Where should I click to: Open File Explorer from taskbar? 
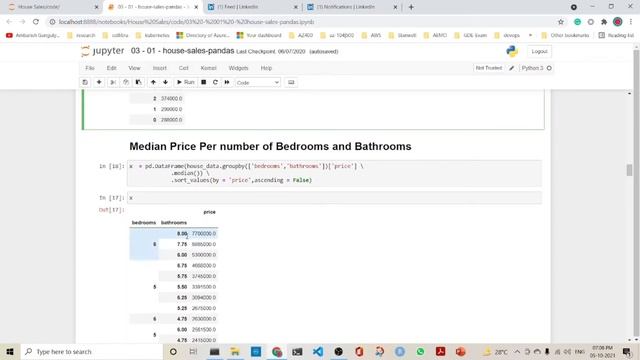pyautogui.click(x=235, y=351)
